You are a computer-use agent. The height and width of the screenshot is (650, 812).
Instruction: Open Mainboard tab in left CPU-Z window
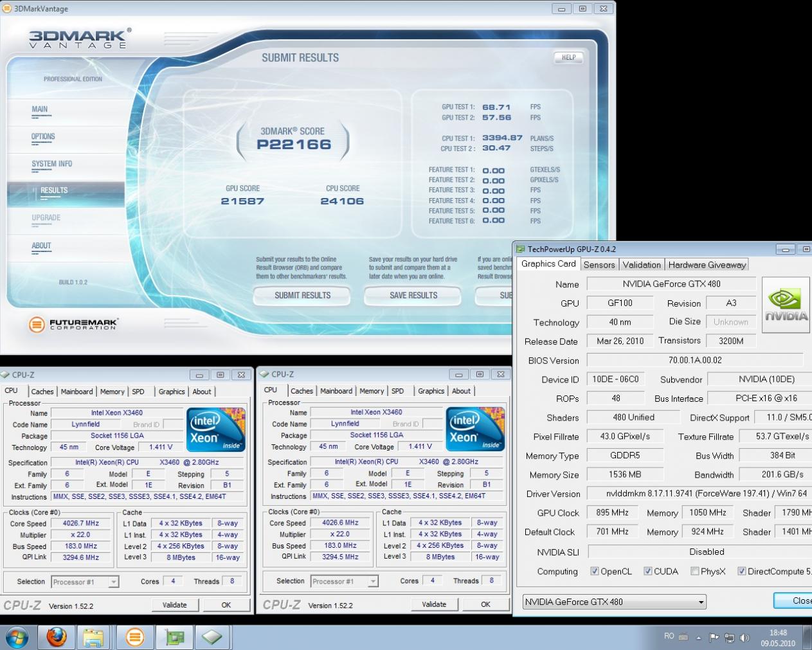(77, 392)
